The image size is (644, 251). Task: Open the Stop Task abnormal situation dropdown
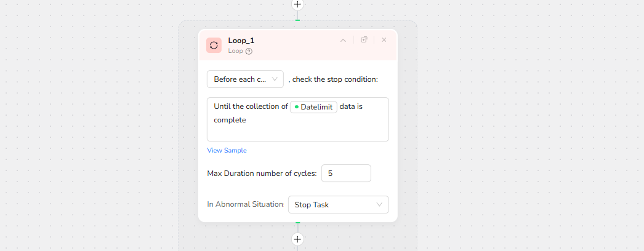[338, 204]
